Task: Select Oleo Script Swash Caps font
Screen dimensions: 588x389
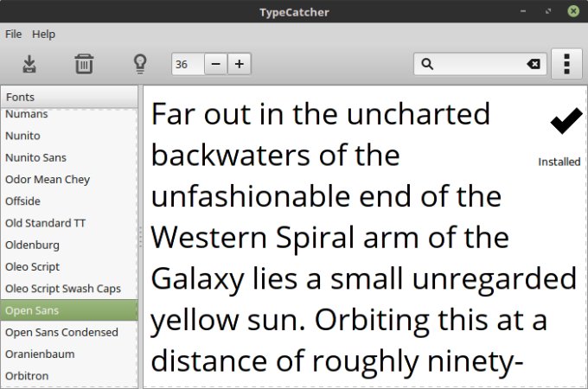Action: click(69, 289)
